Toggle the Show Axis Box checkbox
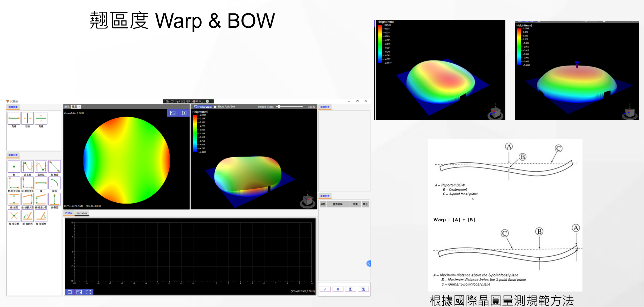 tap(215, 107)
